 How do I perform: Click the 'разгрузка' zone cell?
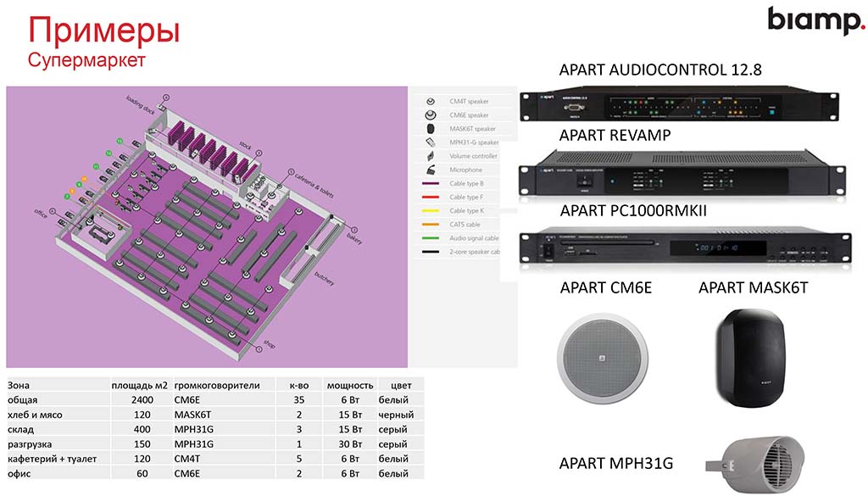point(30,444)
